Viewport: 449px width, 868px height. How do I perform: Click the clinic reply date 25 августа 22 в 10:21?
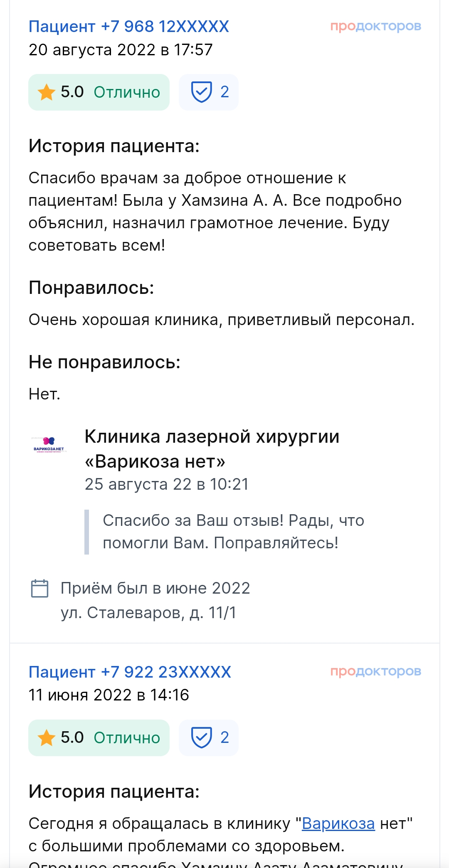point(167,484)
